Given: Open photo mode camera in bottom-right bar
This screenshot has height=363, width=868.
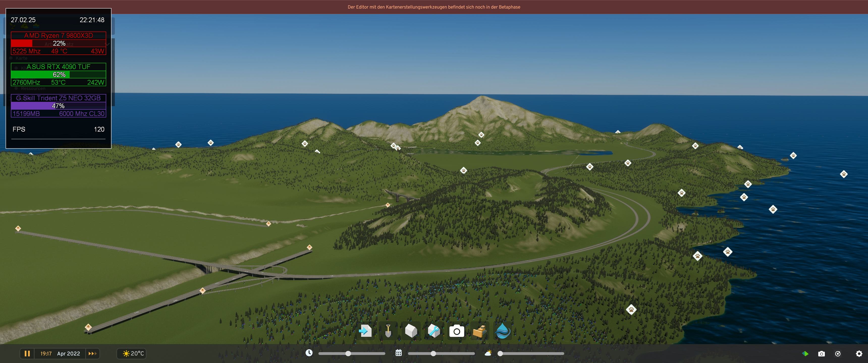Looking at the screenshot, I should [822, 354].
